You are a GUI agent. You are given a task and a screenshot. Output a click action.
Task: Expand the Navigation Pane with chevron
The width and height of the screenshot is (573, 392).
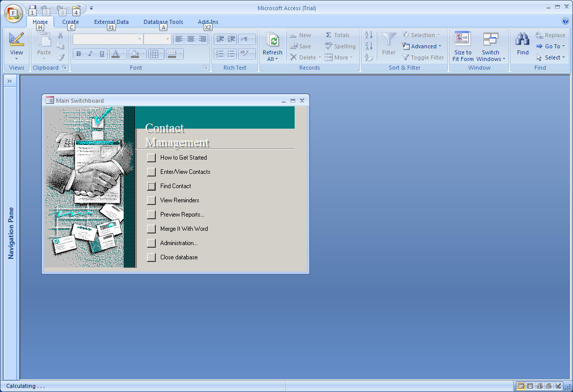click(x=10, y=81)
